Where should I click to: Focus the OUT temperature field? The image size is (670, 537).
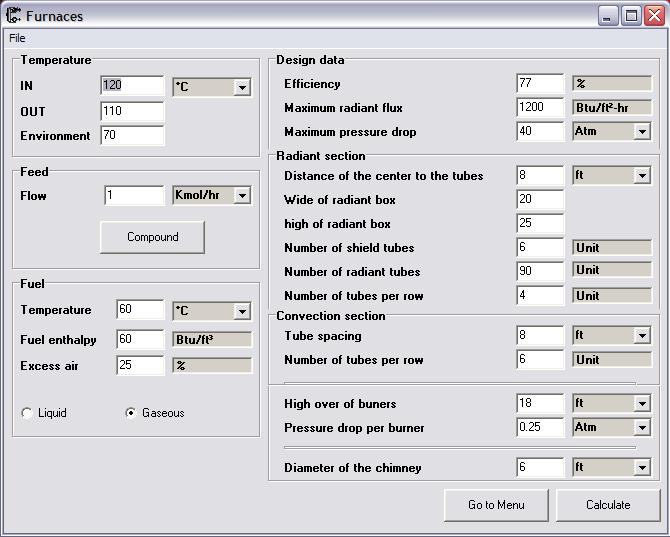(x=132, y=112)
